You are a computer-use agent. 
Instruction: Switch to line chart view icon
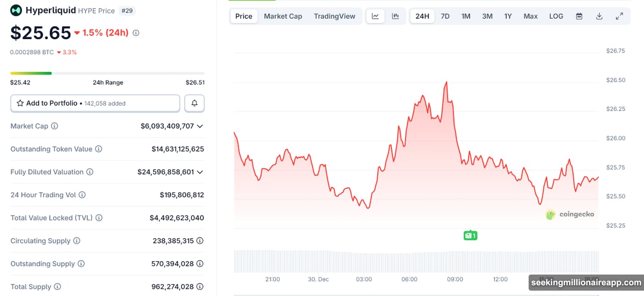[375, 16]
